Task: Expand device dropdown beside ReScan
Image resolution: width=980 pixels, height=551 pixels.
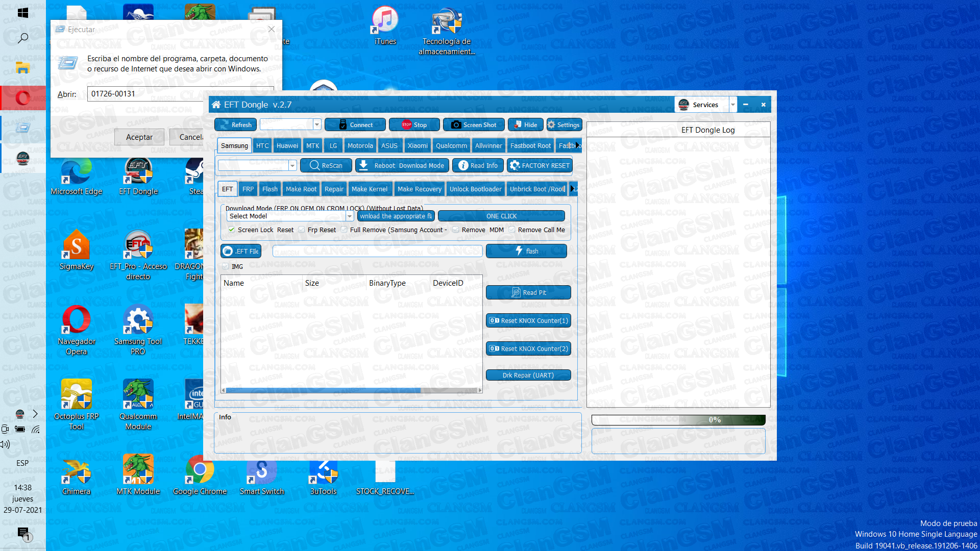Action: tap(292, 165)
